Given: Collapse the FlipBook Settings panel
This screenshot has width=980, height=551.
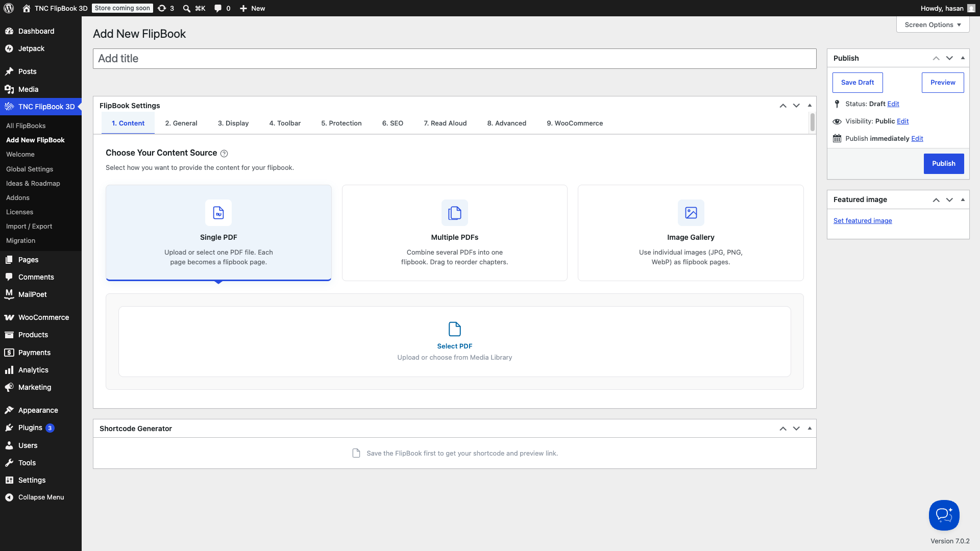Looking at the screenshot, I should (810, 106).
